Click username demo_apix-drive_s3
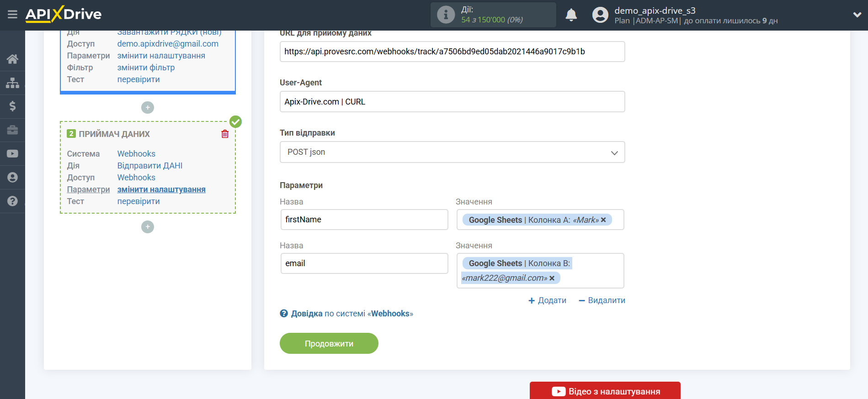 click(x=655, y=10)
